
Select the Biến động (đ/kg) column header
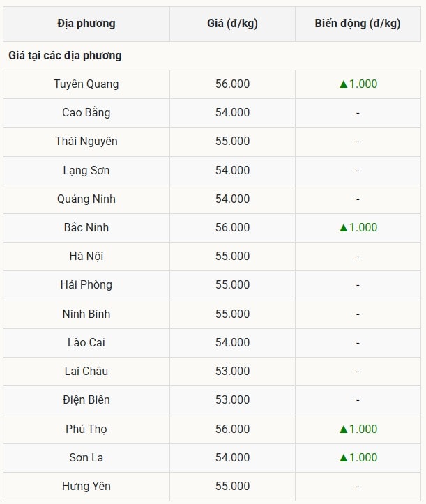pyautogui.click(x=358, y=24)
